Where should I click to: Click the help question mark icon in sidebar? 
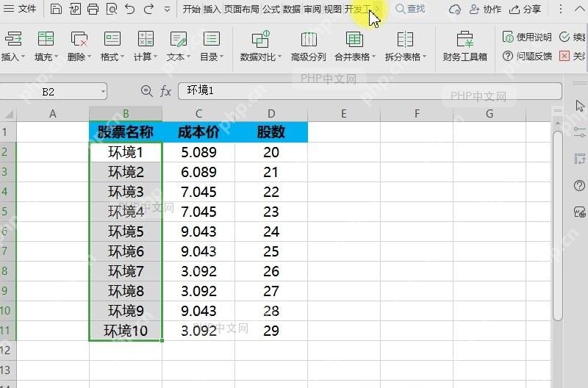click(579, 186)
